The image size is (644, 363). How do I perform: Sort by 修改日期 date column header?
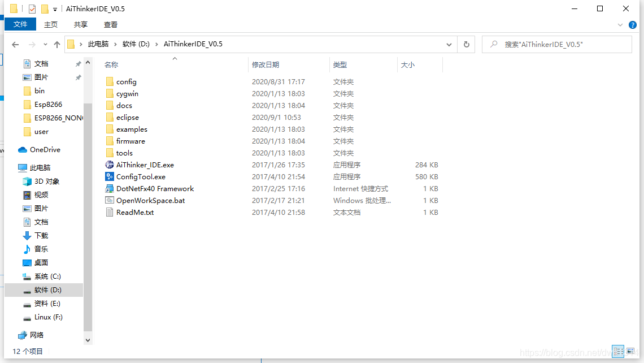pyautogui.click(x=266, y=65)
